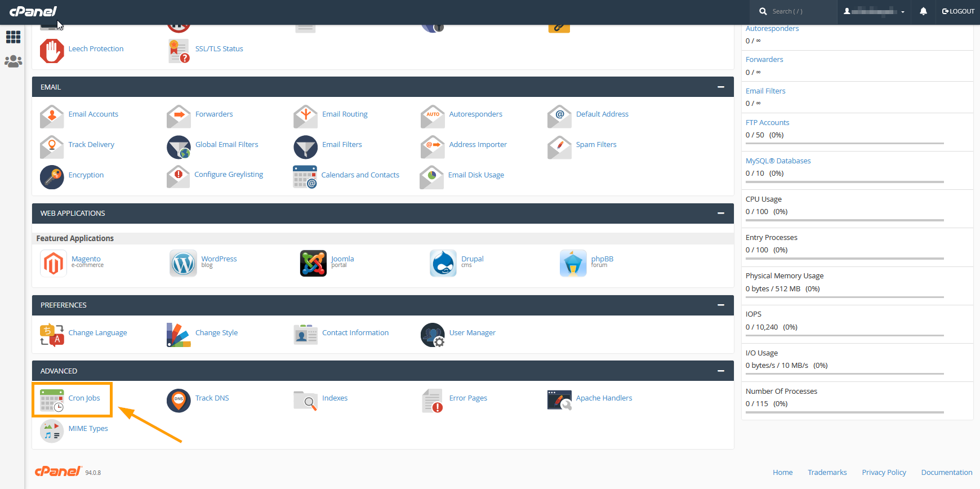Open the Configure Greylisting icon

(179, 177)
